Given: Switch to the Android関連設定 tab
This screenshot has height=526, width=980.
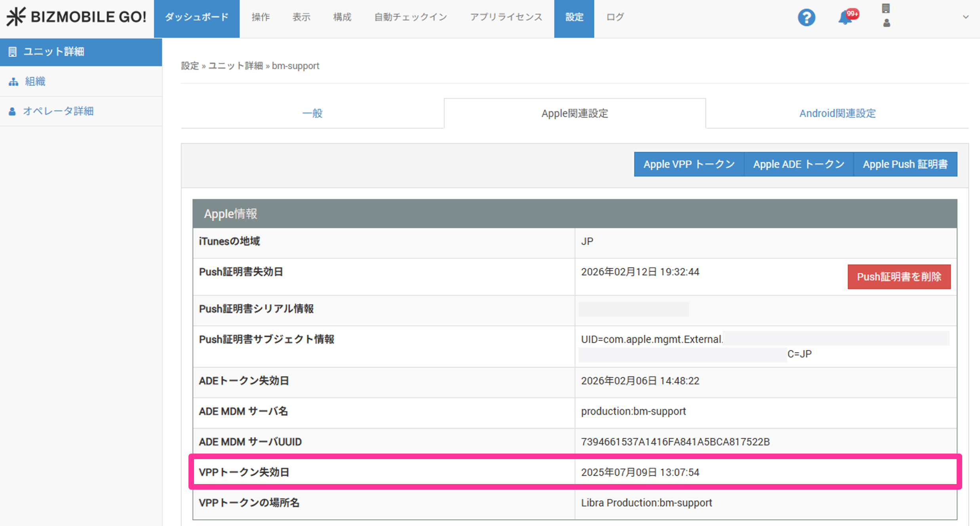Looking at the screenshot, I should 837,114.
